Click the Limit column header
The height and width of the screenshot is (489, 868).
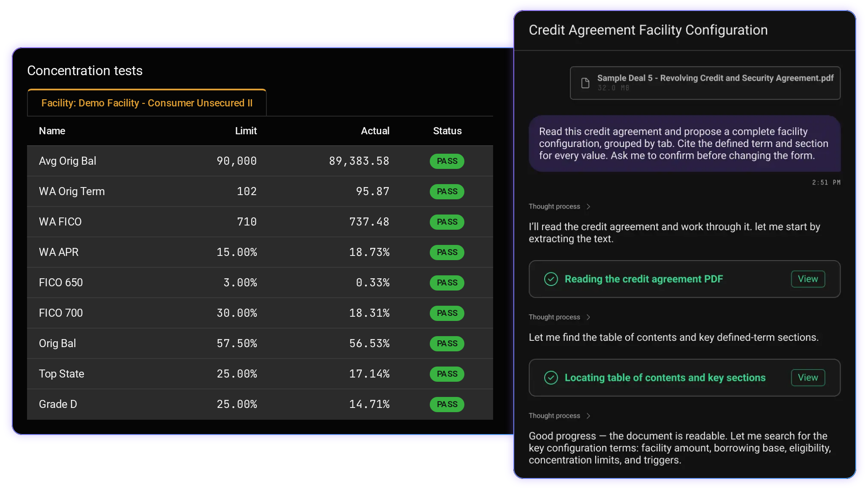tap(246, 131)
